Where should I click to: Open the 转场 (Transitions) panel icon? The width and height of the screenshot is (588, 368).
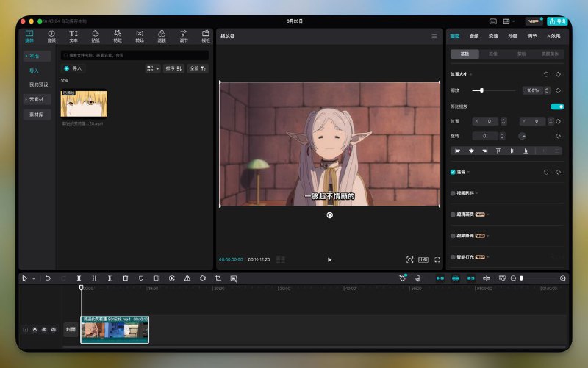[x=139, y=35]
